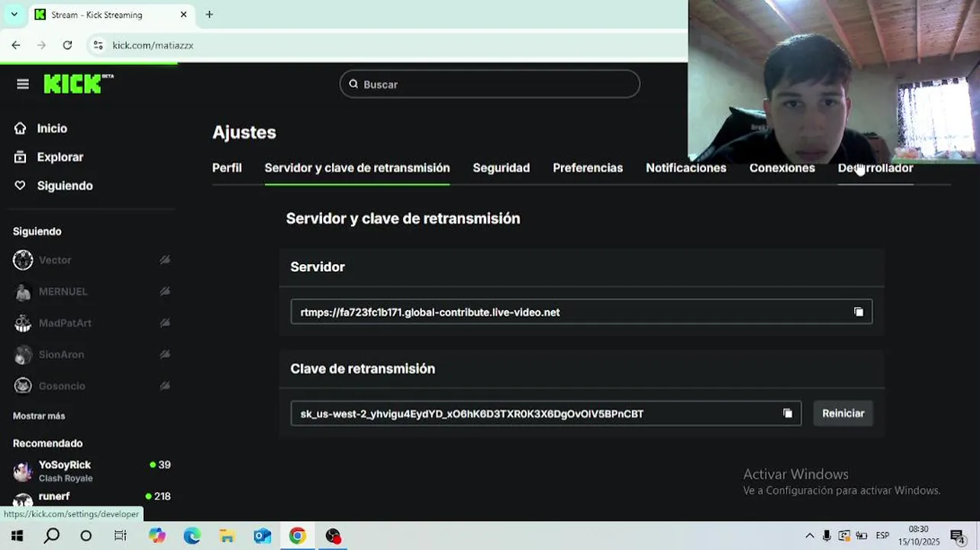Open File Explorer from taskbar
Viewport: 980px width, 550px height.
tap(227, 536)
